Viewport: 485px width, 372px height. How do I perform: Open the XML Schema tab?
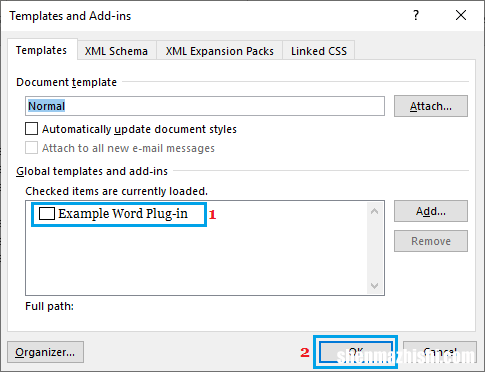[x=116, y=51]
